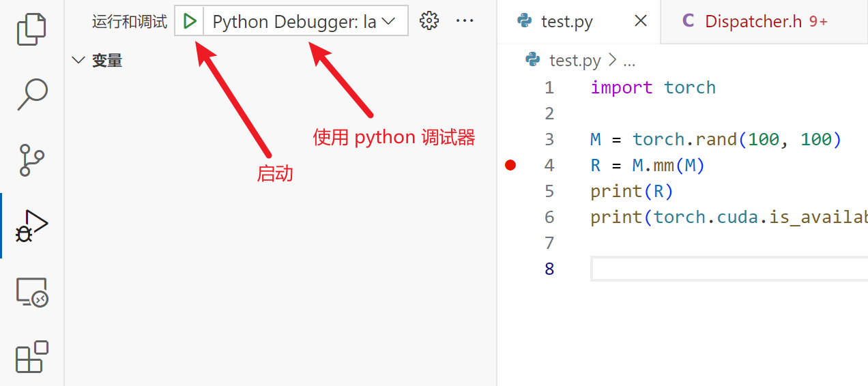The height and width of the screenshot is (386, 868).
Task: Open launch.json with the gear icon
Action: pos(429,21)
